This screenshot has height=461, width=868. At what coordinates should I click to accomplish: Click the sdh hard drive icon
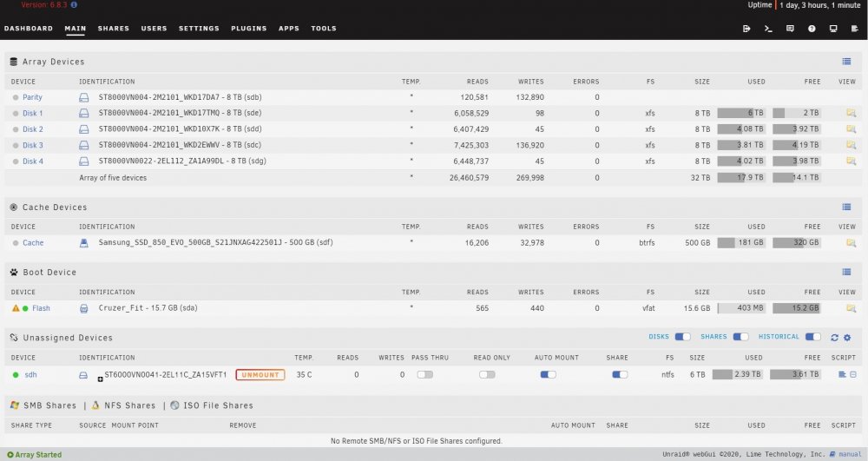(x=83, y=375)
